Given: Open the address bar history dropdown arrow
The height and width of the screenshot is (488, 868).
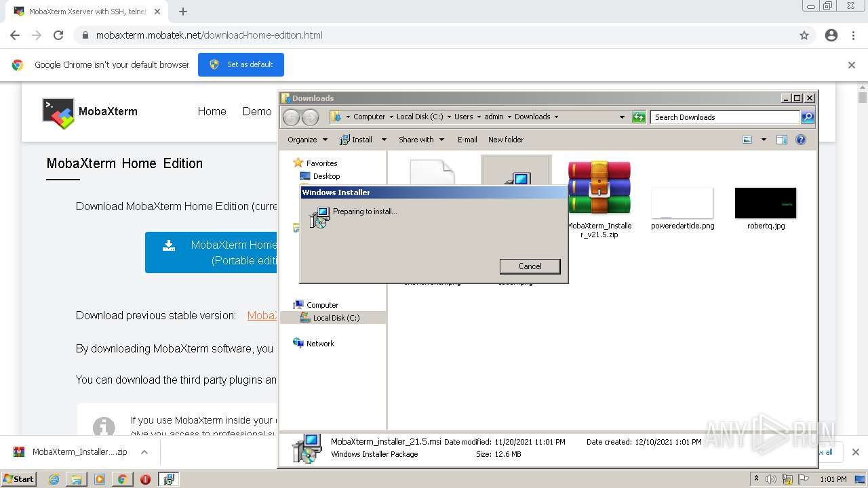Looking at the screenshot, I should tap(622, 117).
